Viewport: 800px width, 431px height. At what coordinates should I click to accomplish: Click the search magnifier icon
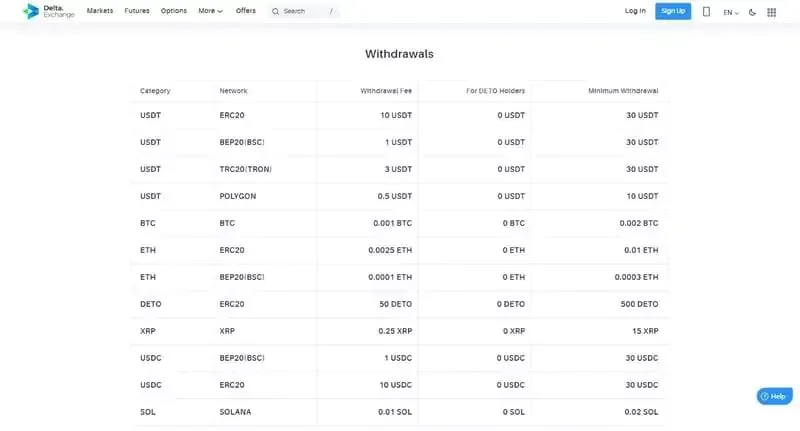pos(276,11)
